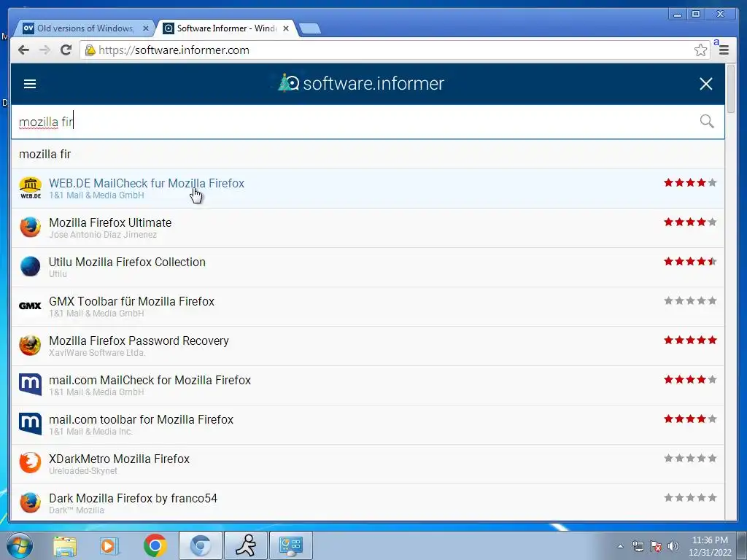Open File Explorer from taskbar

tap(65, 546)
